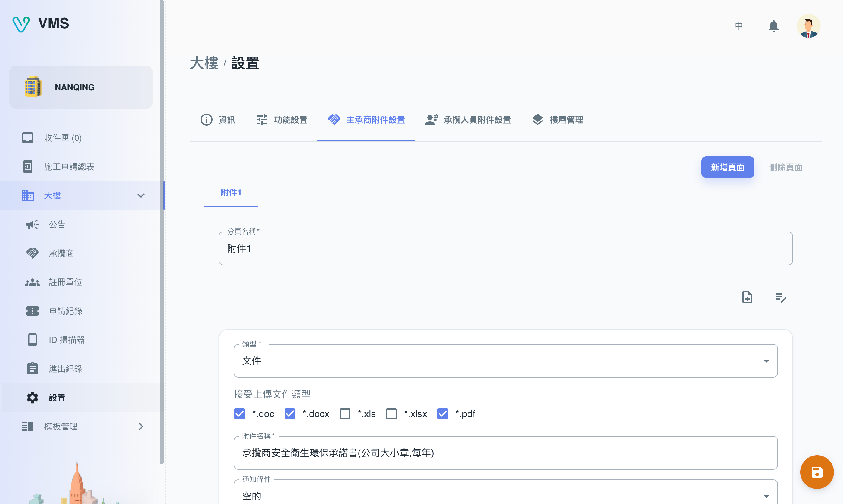Switch to the 樓層管理 tab

tap(558, 120)
